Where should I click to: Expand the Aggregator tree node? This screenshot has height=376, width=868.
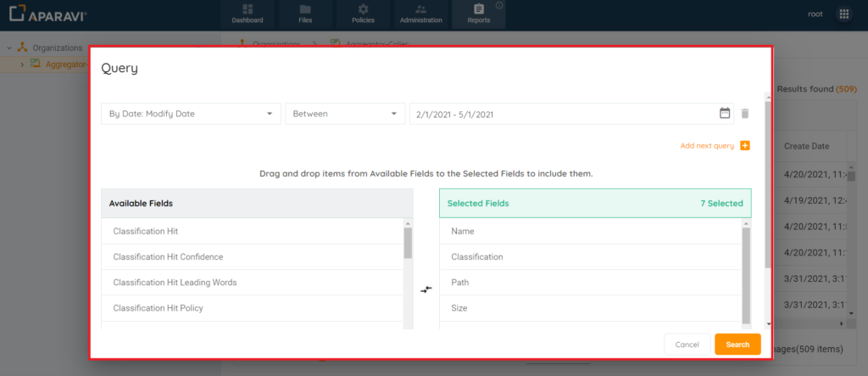[x=22, y=65]
